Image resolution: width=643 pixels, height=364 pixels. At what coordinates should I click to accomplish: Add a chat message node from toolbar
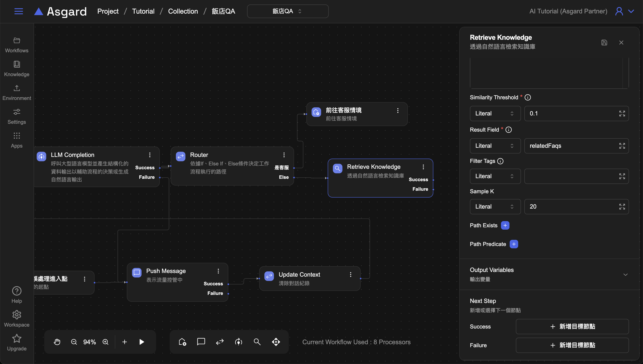point(201,342)
